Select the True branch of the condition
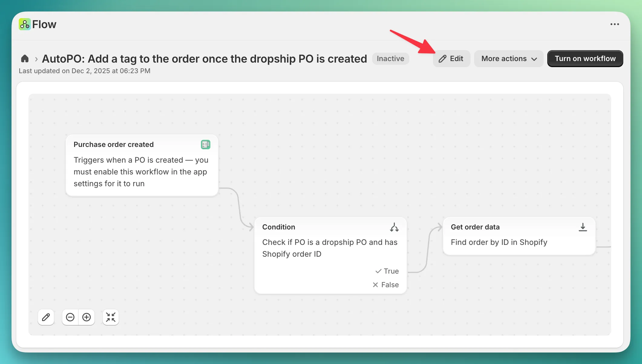Screen dimensions: 642x364 387,271
